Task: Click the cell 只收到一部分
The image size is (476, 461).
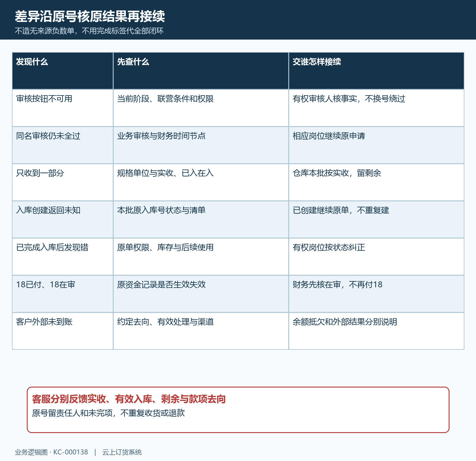Action: (62, 182)
